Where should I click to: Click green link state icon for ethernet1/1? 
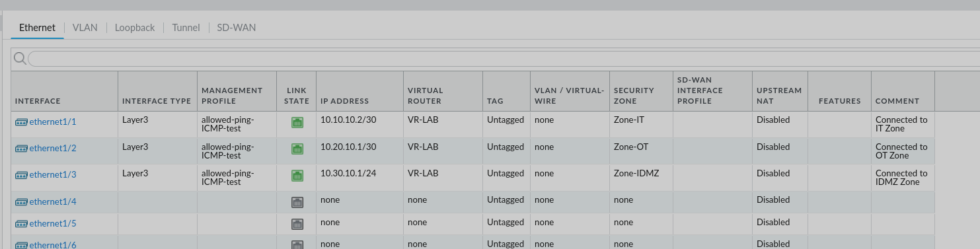point(297,122)
